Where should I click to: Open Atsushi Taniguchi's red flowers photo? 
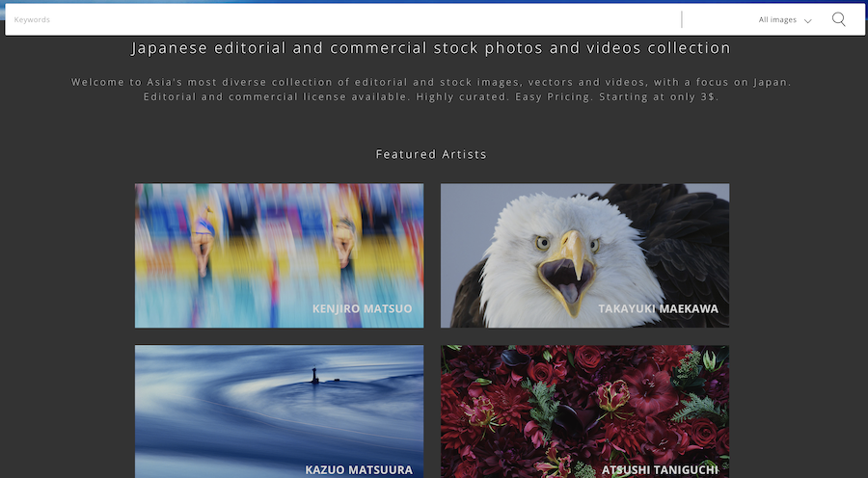584,412
